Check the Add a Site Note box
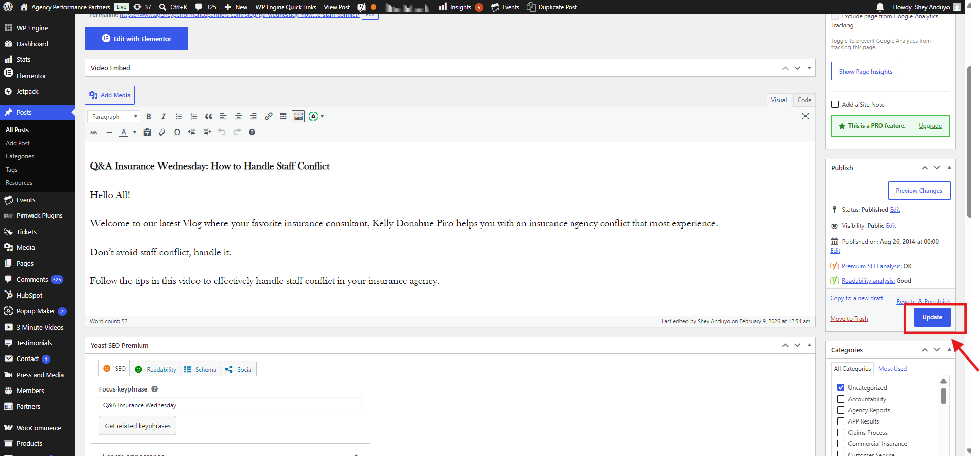This screenshot has height=456, width=980. pos(835,105)
